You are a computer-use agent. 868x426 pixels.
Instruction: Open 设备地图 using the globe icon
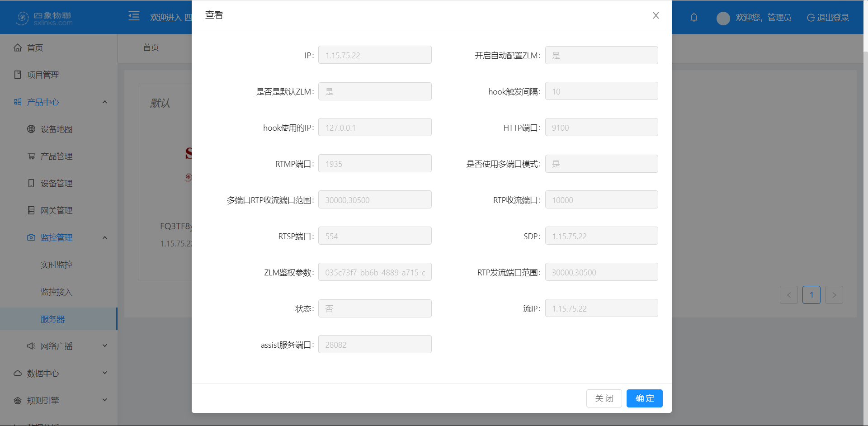tap(31, 129)
